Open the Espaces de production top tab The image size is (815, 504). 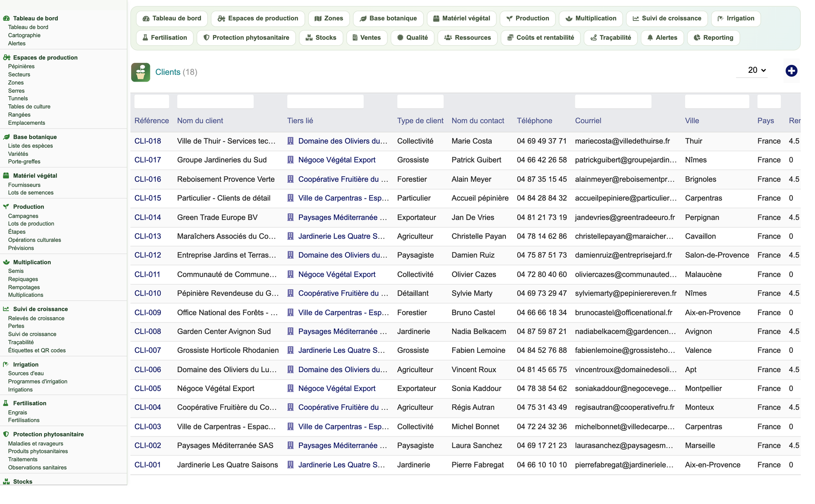pyautogui.click(x=258, y=18)
